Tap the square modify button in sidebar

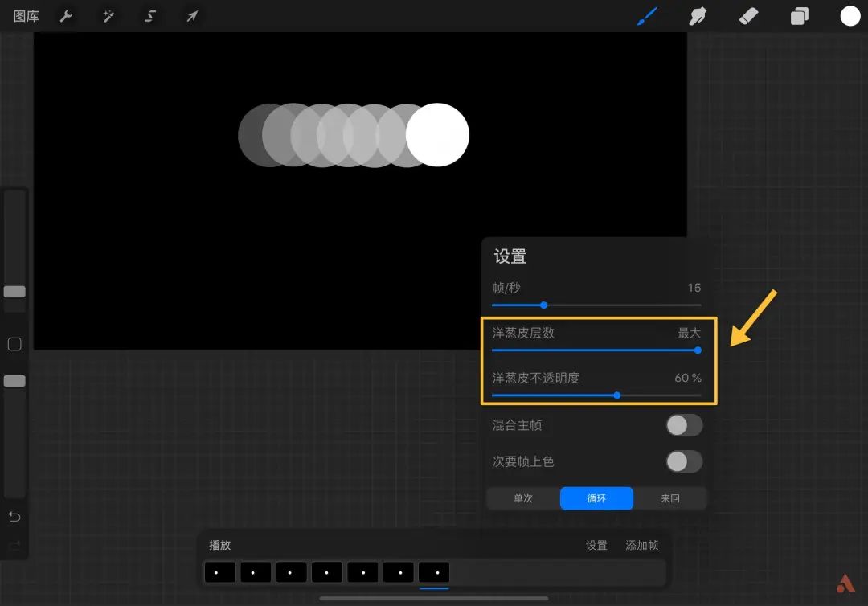pyautogui.click(x=14, y=344)
